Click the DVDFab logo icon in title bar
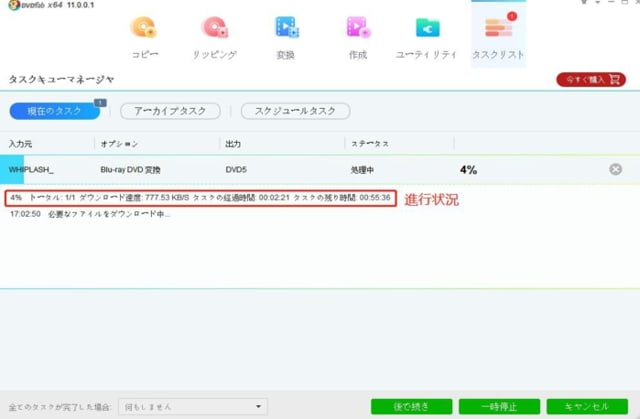 (9, 5)
